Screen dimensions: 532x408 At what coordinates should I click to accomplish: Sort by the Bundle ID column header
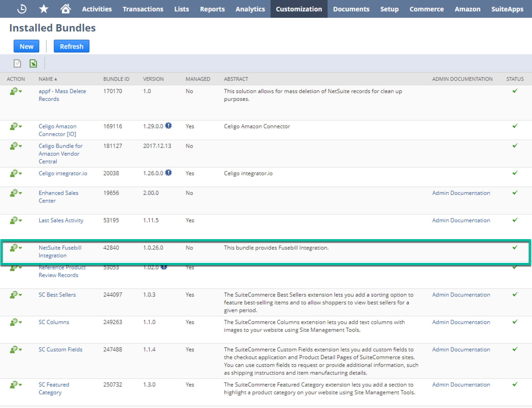[116, 79]
